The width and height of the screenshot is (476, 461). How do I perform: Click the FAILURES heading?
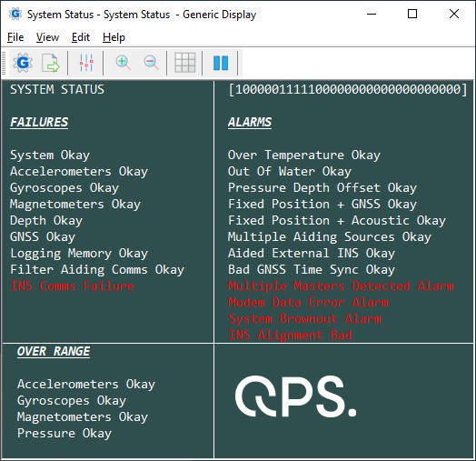[x=39, y=122]
